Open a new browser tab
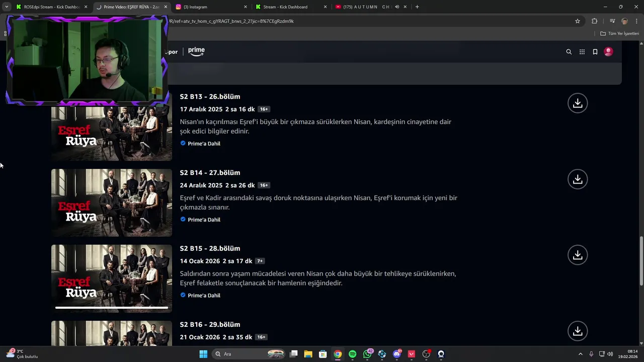The image size is (644, 362). click(417, 7)
